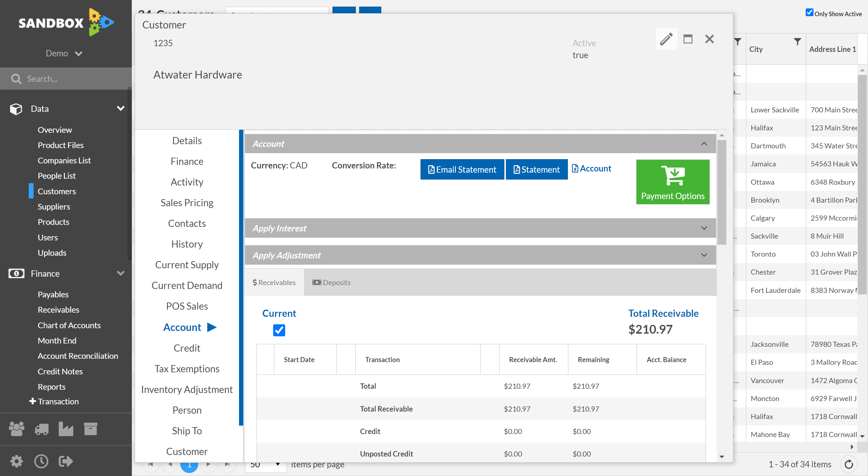
Task: Click the Finance money icon in sidebar
Action: pos(16,273)
